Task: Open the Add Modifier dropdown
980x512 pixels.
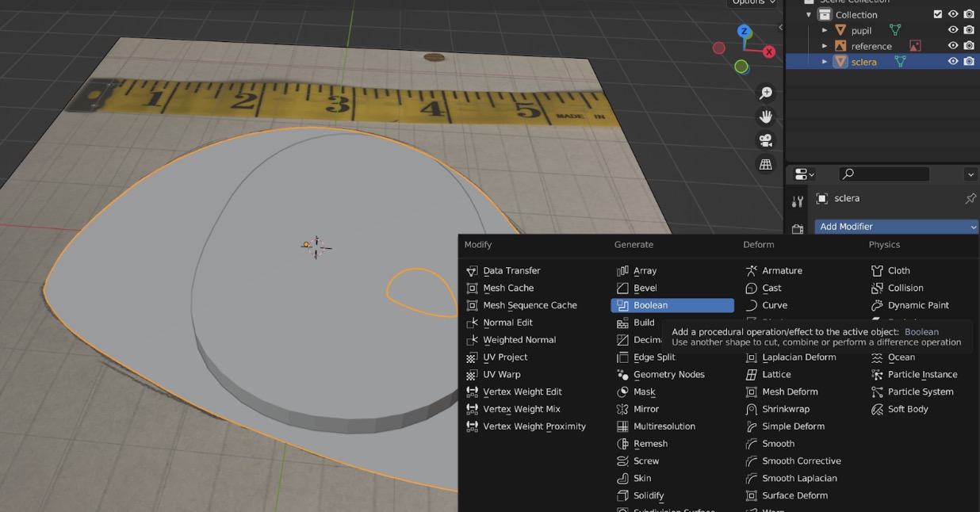Action: (897, 227)
